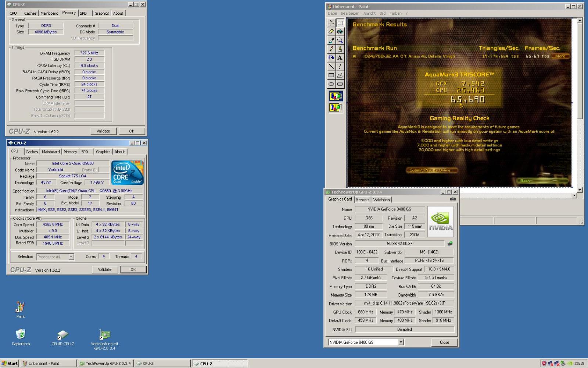The height and width of the screenshot is (368, 588).
Task: Click Validate in the CPU-Z CPU window
Action: [105, 269]
